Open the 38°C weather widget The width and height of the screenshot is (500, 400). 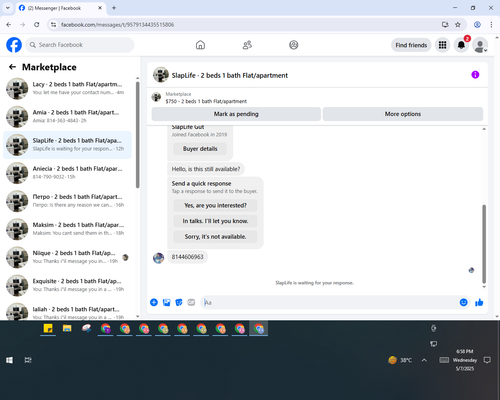(x=400, y=360)
